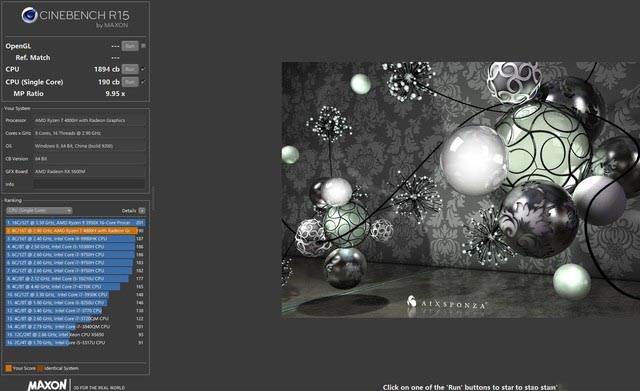This screenshot has width=640, height=391.
Task: Run the CPU benchmark
Action: [x=130, y=69]
